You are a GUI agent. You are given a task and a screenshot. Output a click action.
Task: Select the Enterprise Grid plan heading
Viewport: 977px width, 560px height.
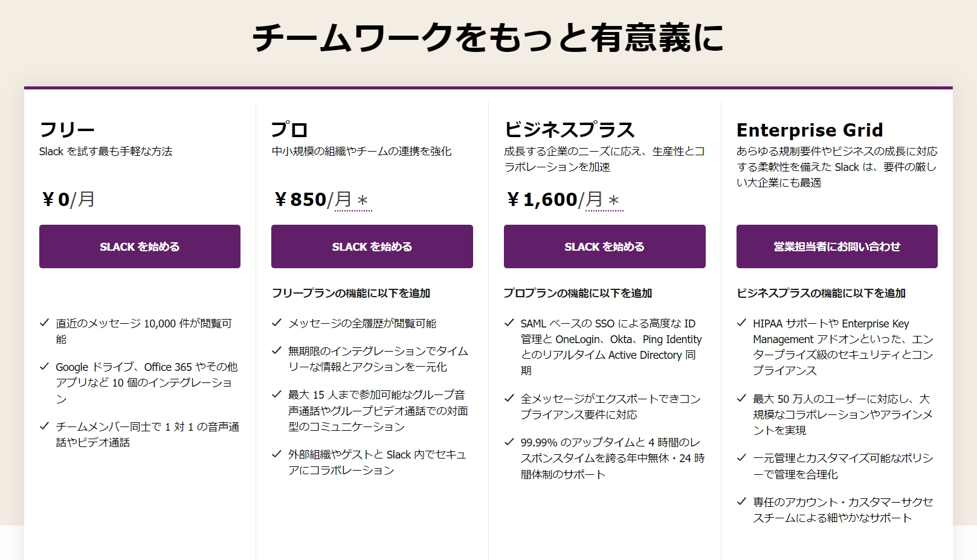pos(809,129)
